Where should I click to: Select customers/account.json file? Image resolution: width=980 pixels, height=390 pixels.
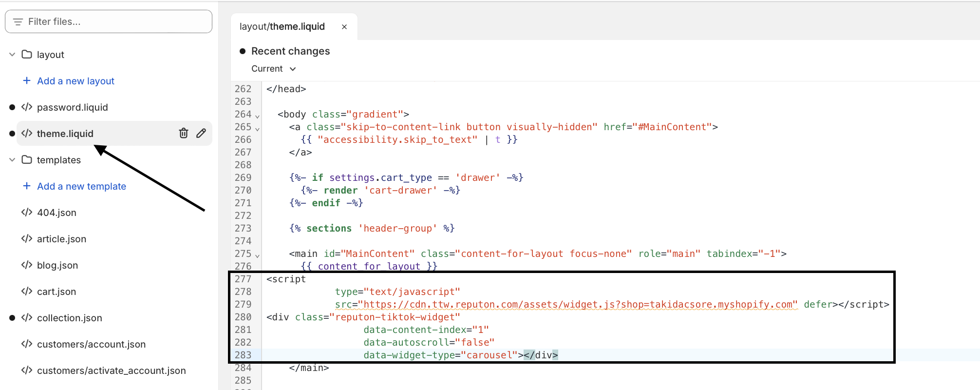[91, 344]
